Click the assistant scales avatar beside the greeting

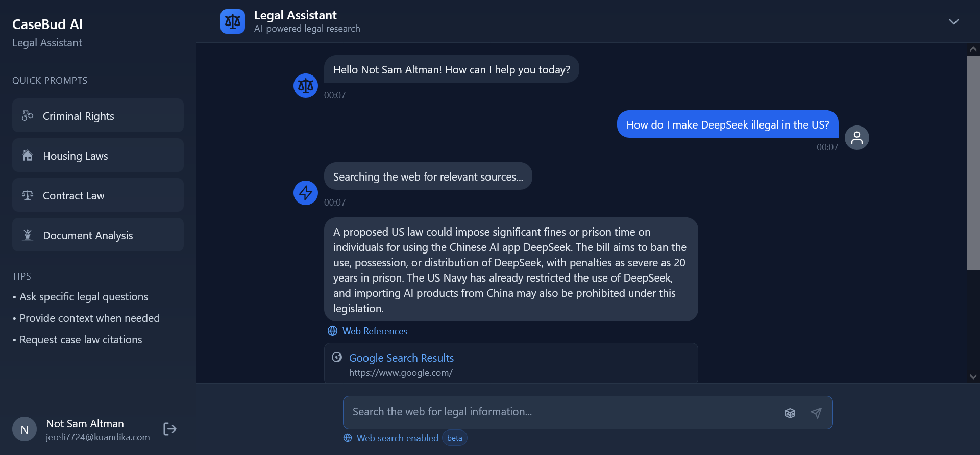306,86
